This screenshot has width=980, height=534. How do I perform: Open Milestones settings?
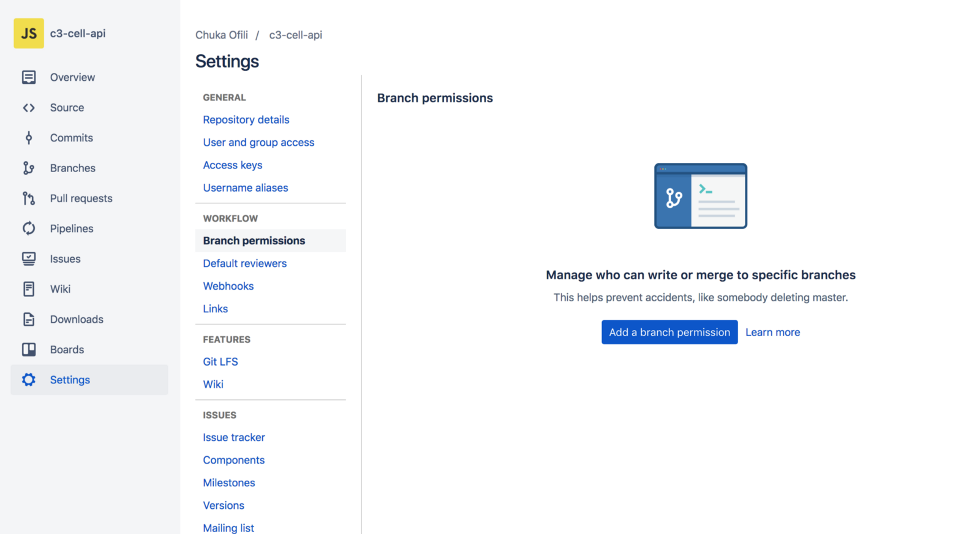pyautogui.click(x=229, y=483)
